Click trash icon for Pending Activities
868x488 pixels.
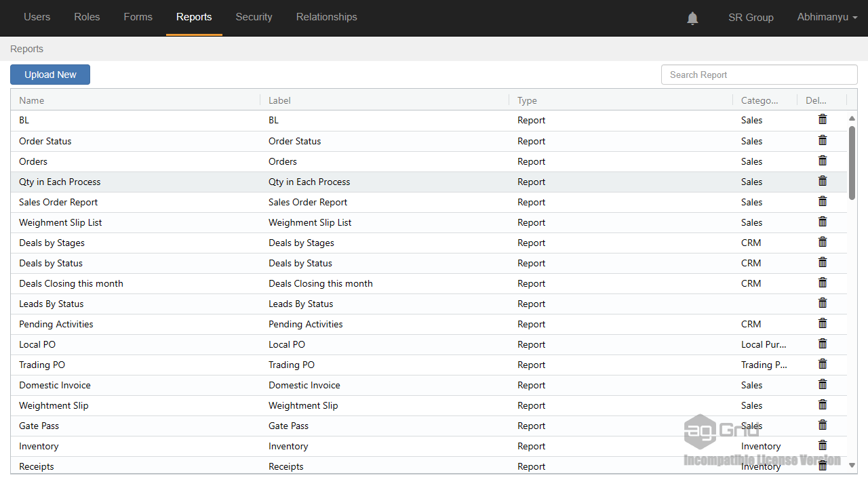(x=823, y=323)
